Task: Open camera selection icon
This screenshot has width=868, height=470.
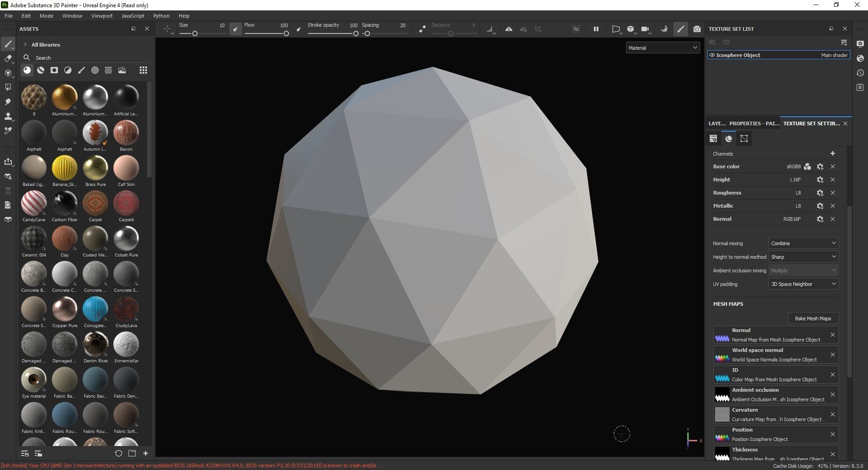Action: click(645, 29)
